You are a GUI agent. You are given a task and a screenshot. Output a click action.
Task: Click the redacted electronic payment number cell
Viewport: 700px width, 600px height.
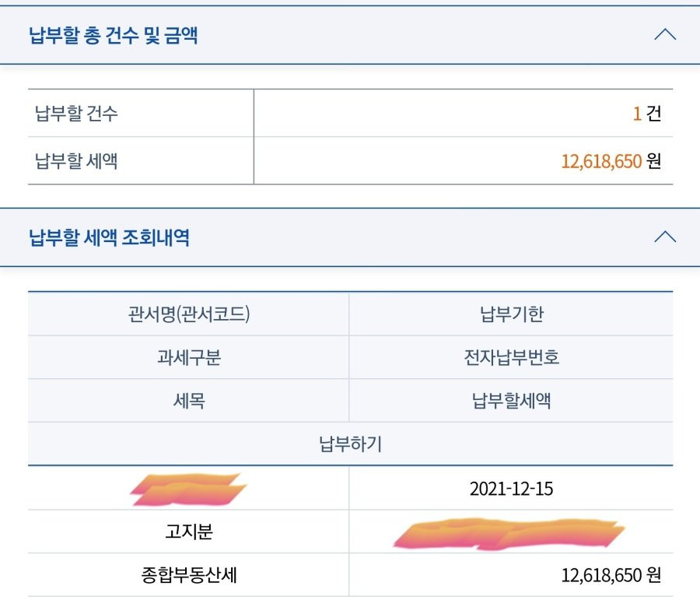pyautogui.click(x=509, y=534)
